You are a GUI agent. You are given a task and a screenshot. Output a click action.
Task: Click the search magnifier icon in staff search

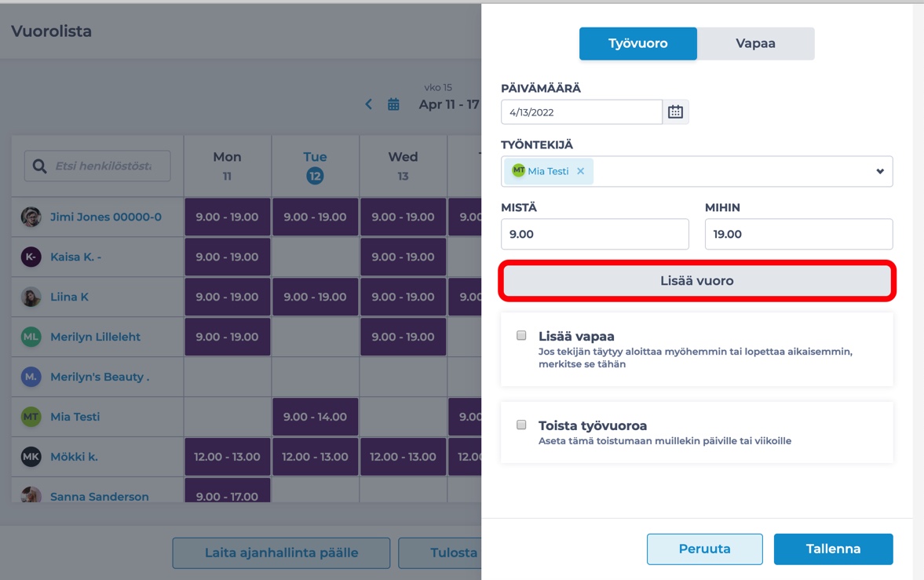coord(39,166)
